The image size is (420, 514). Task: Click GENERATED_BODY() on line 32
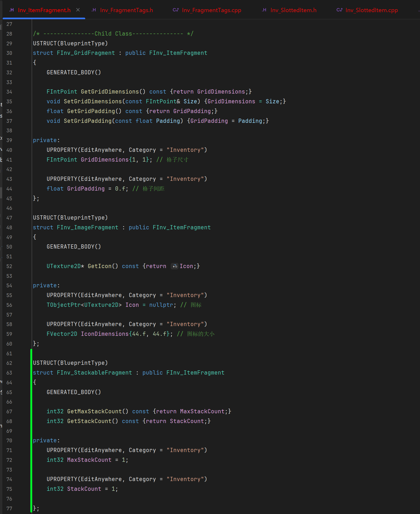74,72
